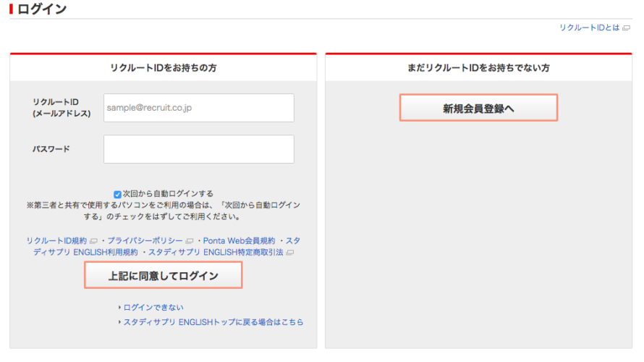This screenshot has height=362, width=644.
Task: Click external-link icon after ENGLISH特定商取引法
Action: [289, 253]
